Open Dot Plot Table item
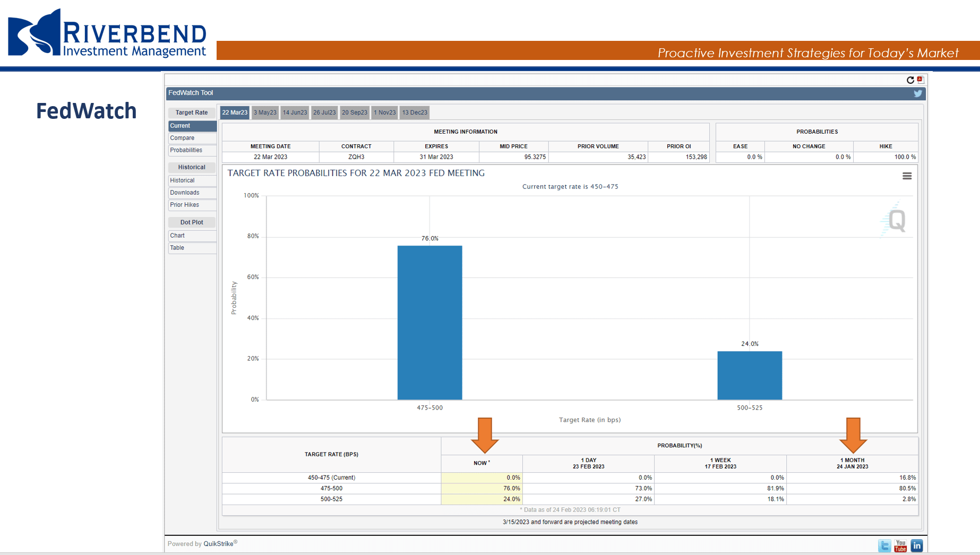This screenshot has height=555, width=980. pos(192,248)
